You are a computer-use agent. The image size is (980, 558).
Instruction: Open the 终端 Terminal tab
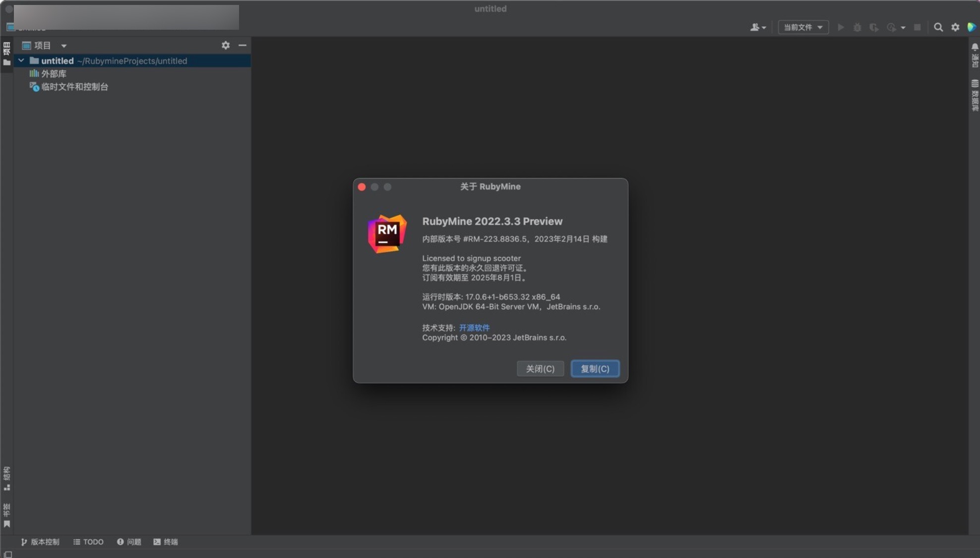[x=166, y=542]
